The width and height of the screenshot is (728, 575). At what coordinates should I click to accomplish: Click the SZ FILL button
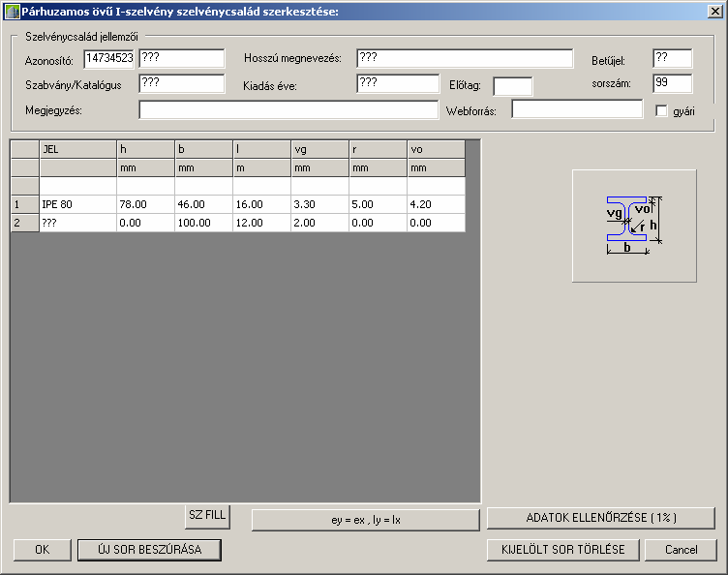pyautogui.click(x=207, y=517)
